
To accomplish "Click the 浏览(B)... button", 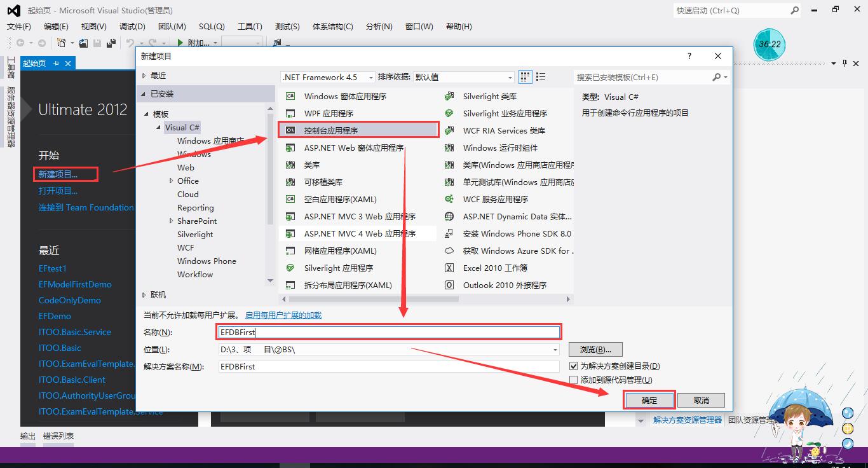I will click(x=595, y=349).
